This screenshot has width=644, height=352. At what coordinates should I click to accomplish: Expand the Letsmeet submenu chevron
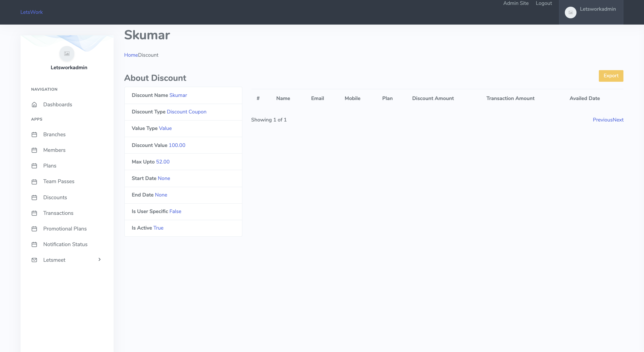100,259
